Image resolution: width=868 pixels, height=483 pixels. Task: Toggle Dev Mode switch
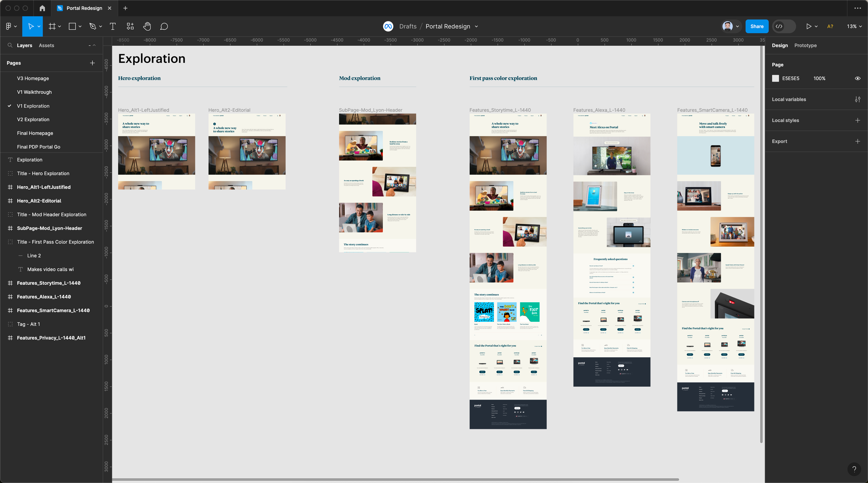784,26
